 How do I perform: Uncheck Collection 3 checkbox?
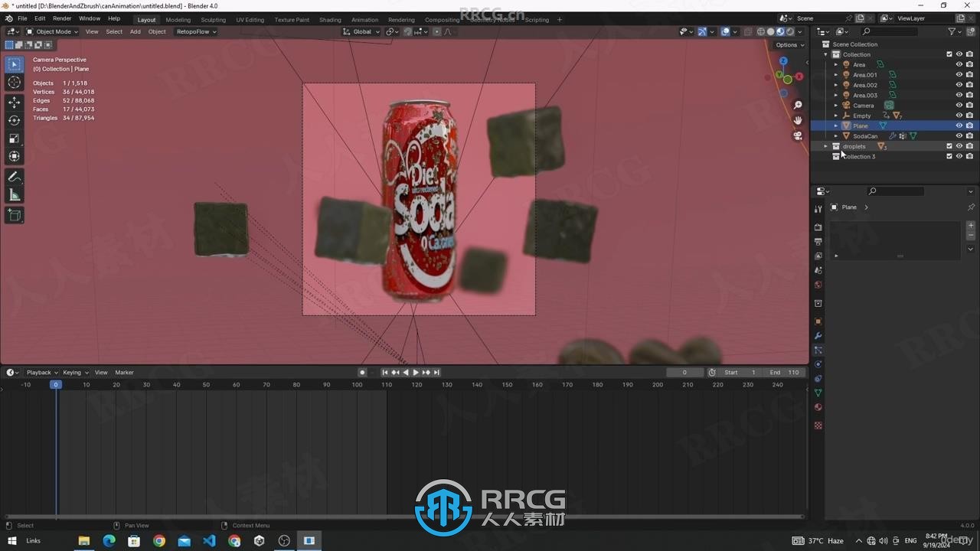coord(949,156)
